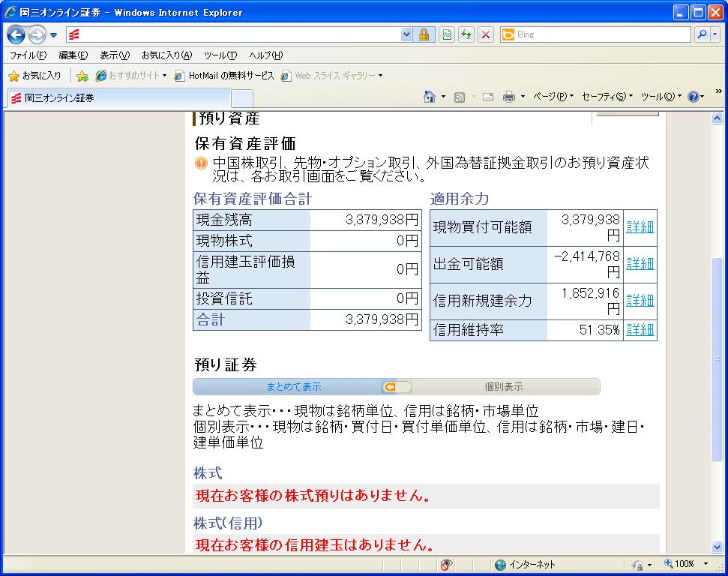
Task: Click the security padlock icon
Action: tap(424, 34)
